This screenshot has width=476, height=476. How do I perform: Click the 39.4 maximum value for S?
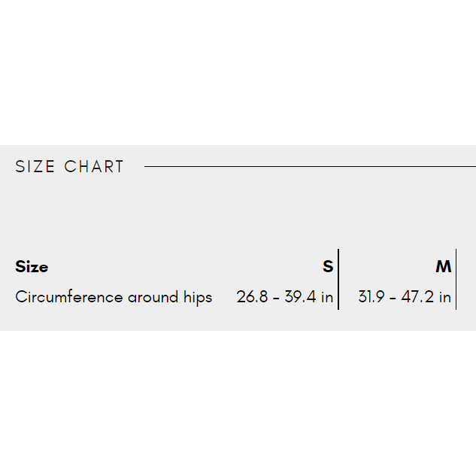coord(301,297)
